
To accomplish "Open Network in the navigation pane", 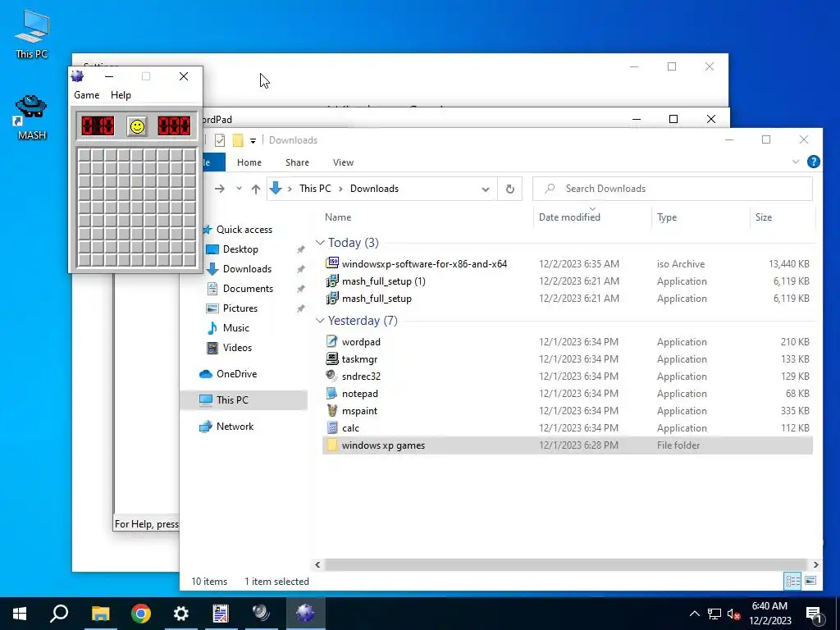I will 235,427.
